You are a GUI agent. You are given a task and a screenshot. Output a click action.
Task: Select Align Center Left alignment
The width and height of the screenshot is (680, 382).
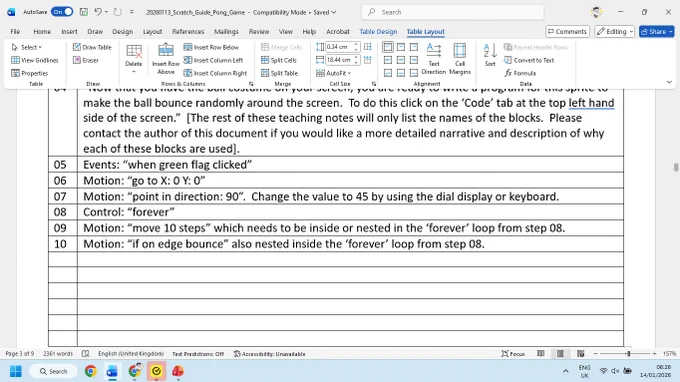coord(388,60)
